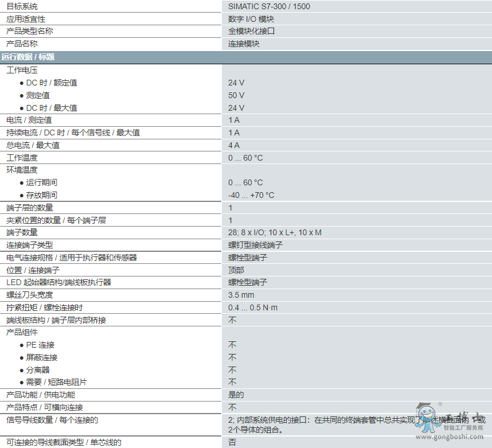Click the 螺钉型接线端子 terminal type value
The image size is (492, 448).
255,245
